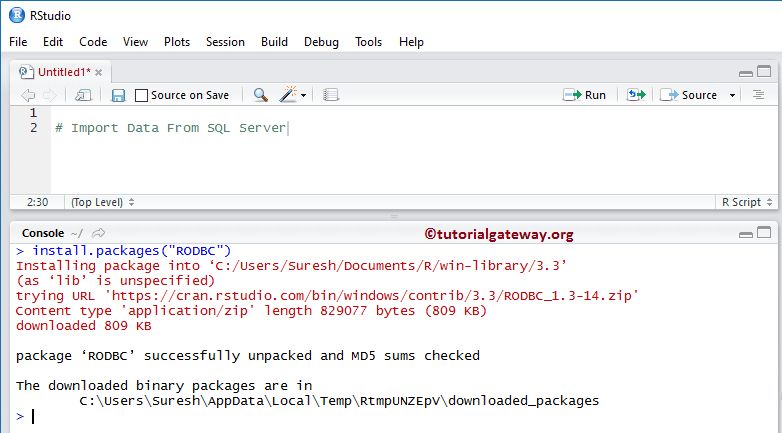Click "(as 'lib' is unspecified)" line
Image resolution: width=782 pixels, height=433 pixels.
click(116, 281)
